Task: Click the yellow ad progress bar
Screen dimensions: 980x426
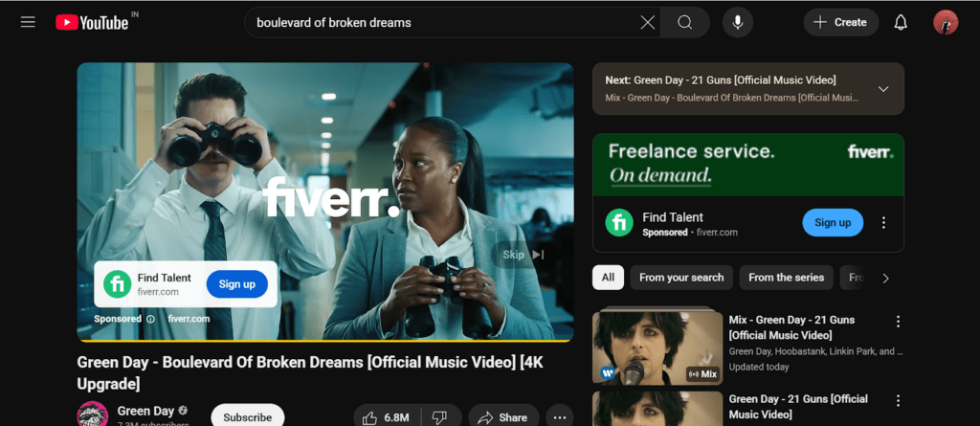Action: (325, 341)
